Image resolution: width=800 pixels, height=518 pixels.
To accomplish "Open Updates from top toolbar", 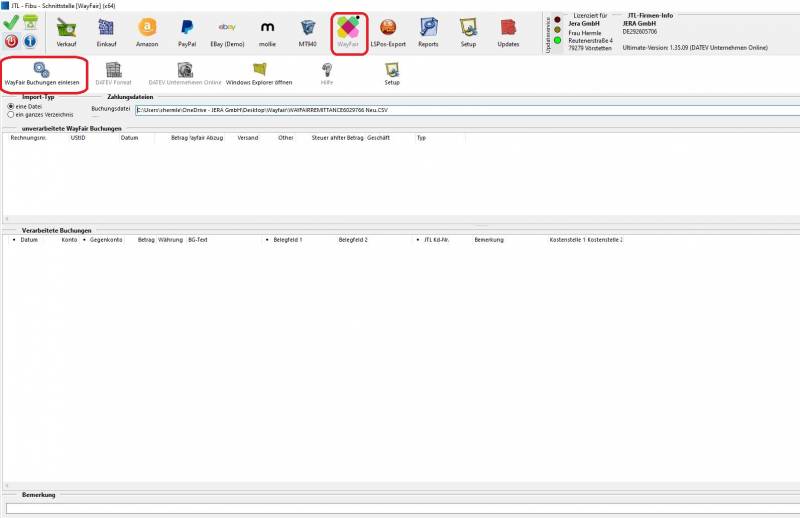I will (508, 32).
